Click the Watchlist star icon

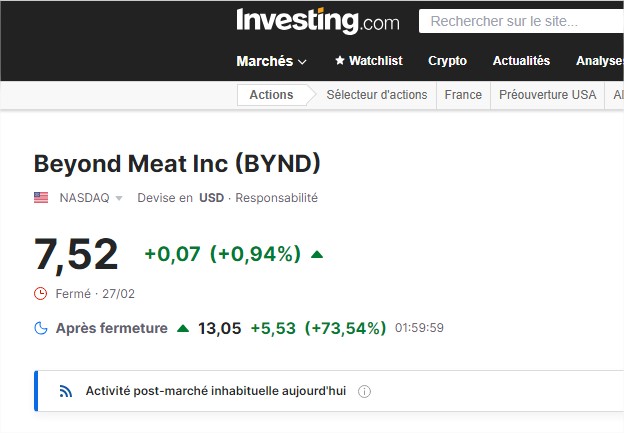pos(339,61)
